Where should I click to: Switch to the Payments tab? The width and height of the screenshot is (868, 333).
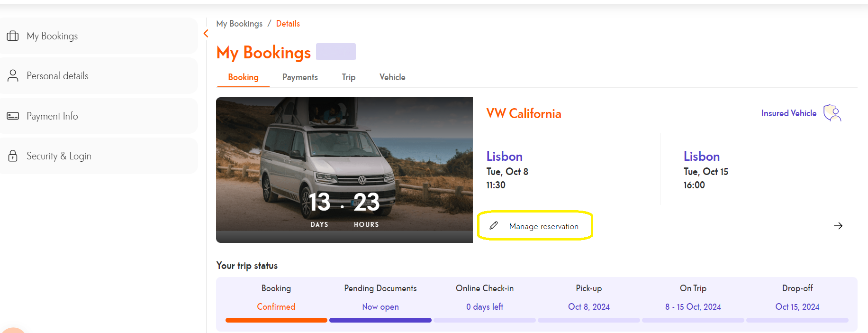point(300,77)
